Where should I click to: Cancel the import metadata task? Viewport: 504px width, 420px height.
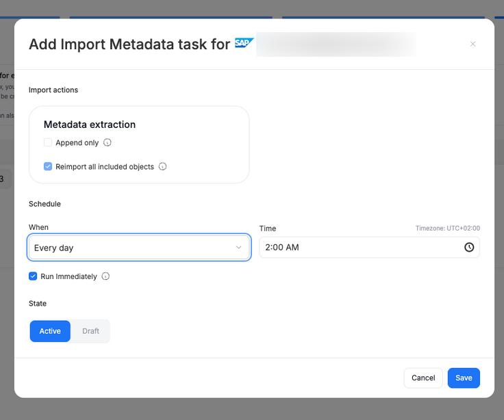coord(423,378)
